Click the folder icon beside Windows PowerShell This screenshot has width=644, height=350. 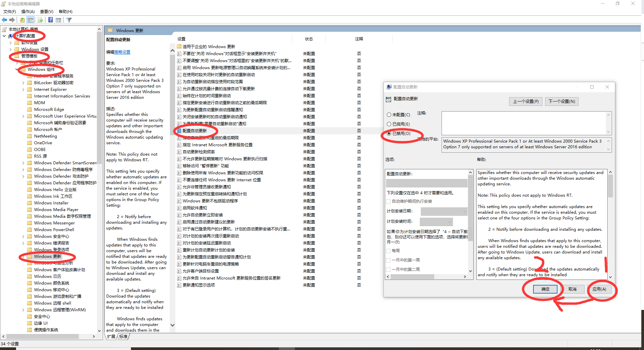29,229
